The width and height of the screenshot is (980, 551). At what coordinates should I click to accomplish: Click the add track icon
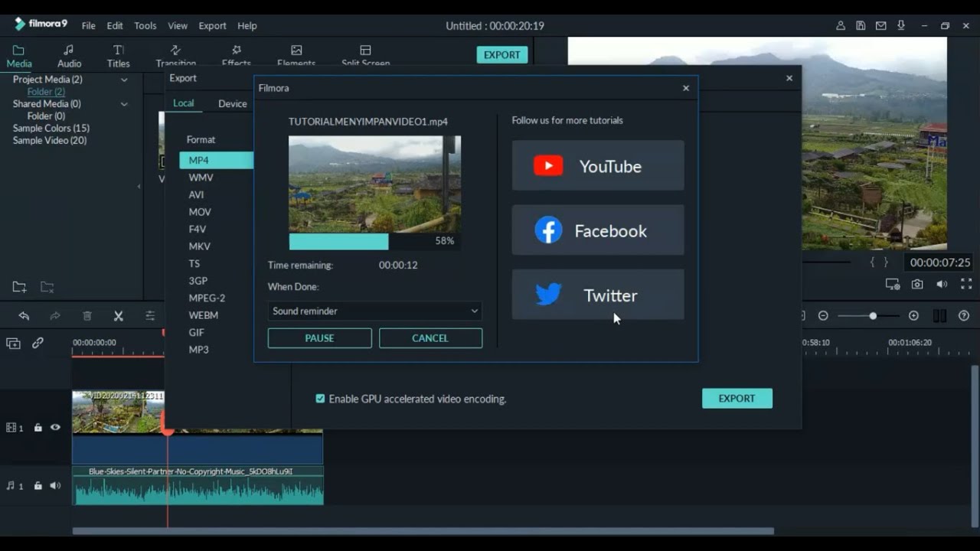click(x=13, y=344)
